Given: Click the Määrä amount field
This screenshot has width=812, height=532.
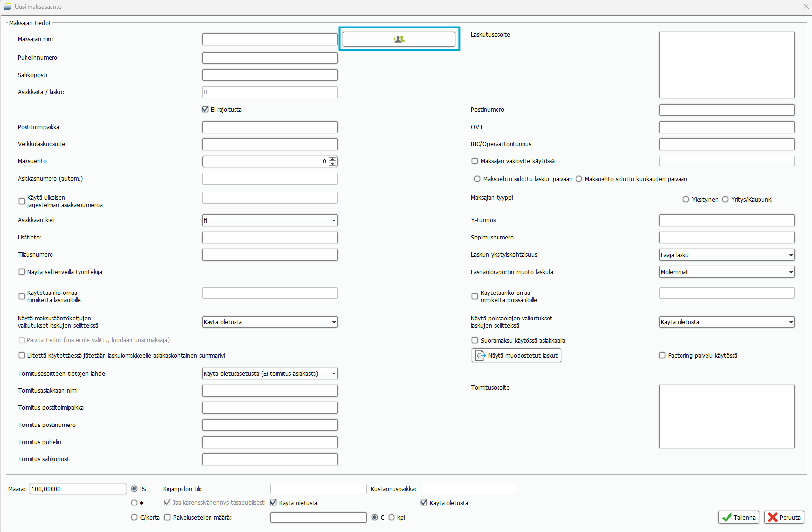Looking at the screenshot, I should (78, 489).
